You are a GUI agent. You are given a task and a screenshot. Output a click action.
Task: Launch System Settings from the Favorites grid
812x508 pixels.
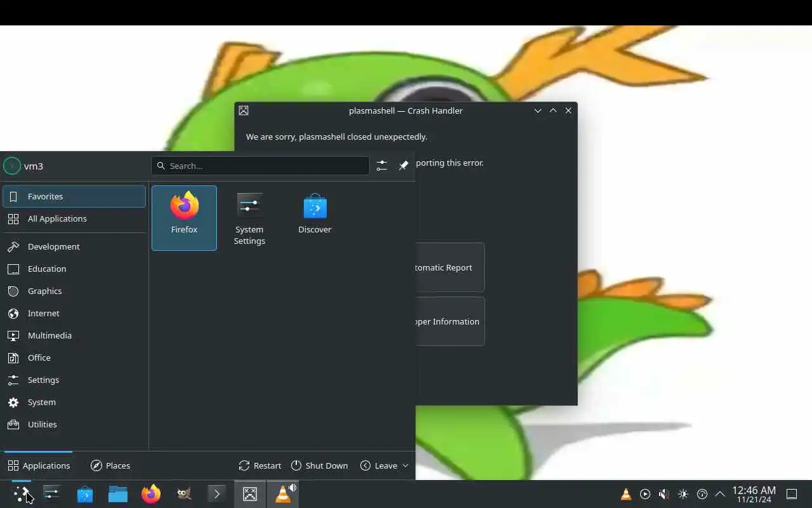click(x=249, y=218)
